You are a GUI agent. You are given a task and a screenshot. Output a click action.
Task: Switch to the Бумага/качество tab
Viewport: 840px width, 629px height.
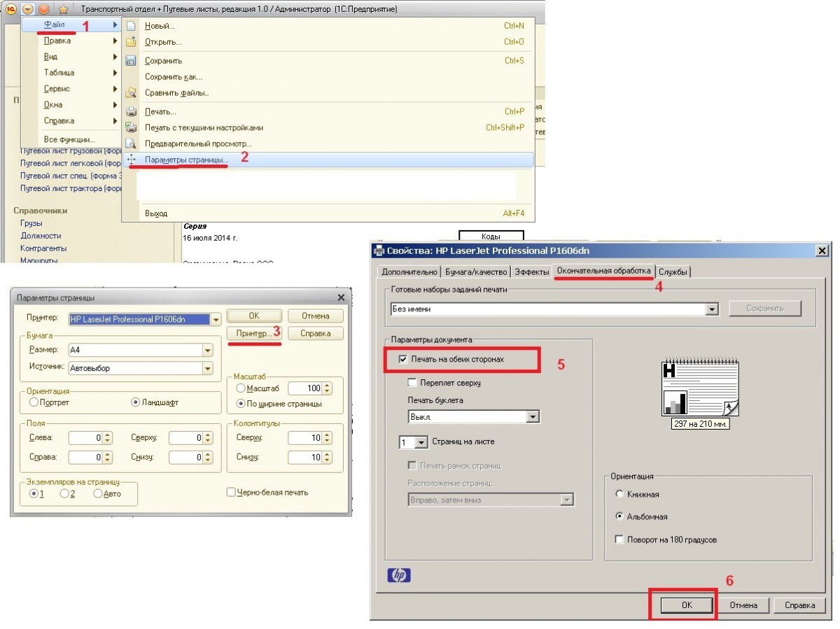[476, 272]
